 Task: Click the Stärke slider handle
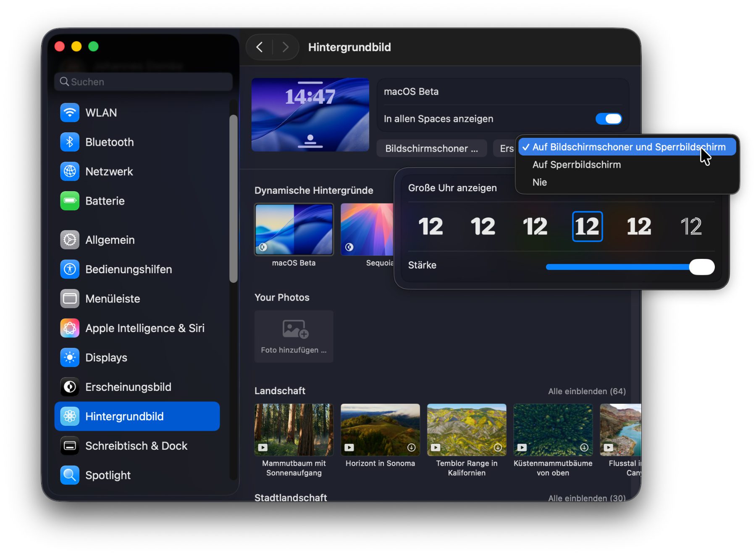pyautogui.click(x=701, y=267)
